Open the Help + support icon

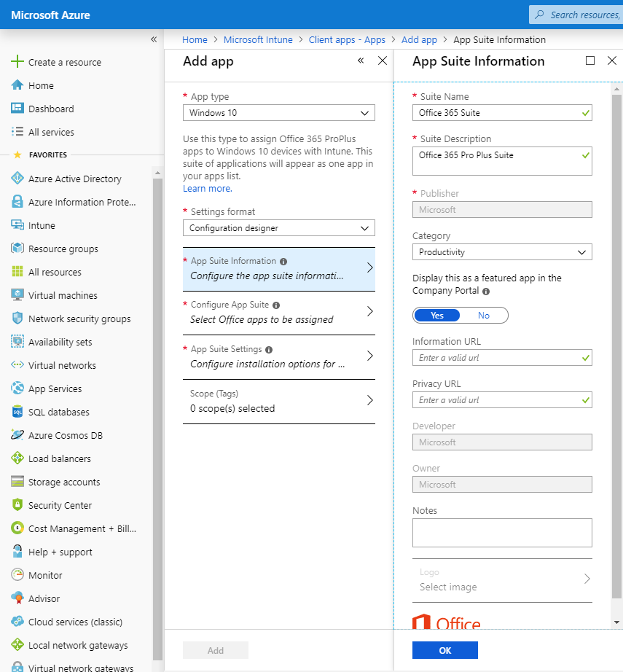[17, 551]
